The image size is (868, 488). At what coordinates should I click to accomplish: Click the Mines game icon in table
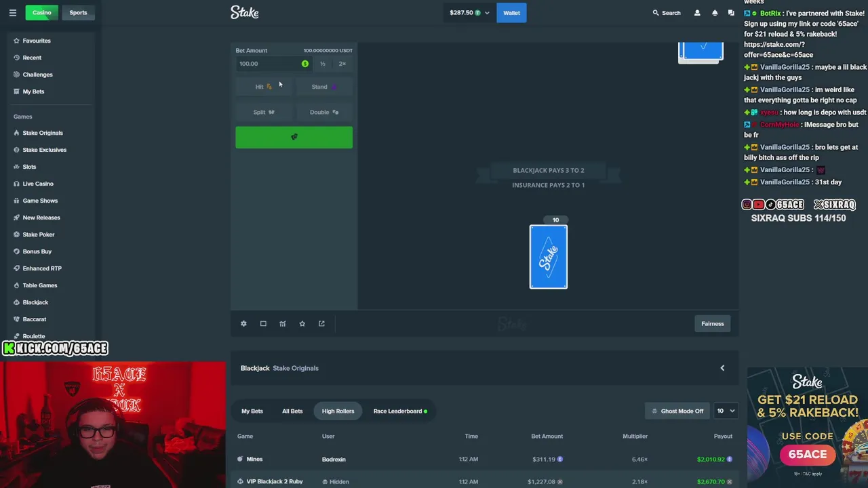pyautogui.click(x=240, y=460)
